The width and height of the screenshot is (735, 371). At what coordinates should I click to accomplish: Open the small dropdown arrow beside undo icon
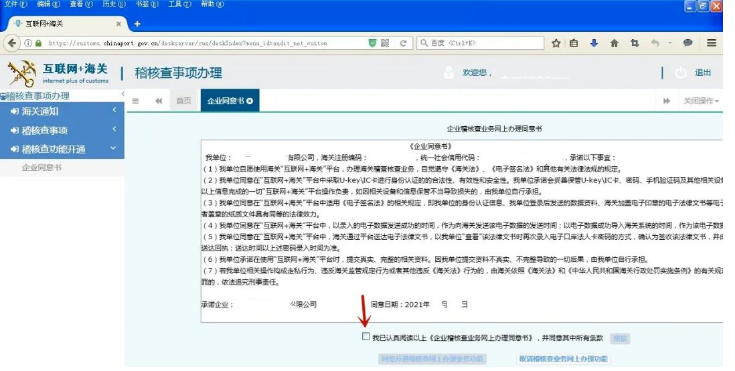(x=670, y=43)
